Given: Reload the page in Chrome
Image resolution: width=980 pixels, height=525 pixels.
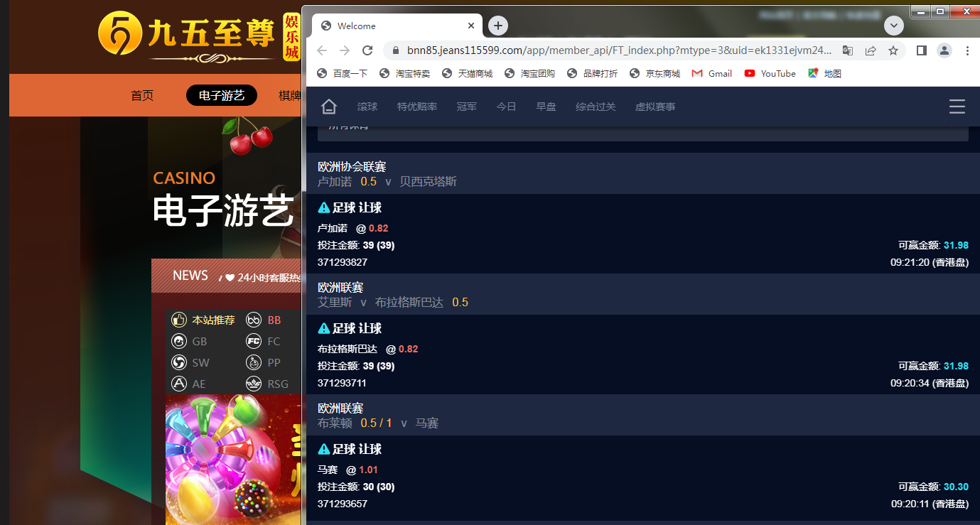Looking at the screenshot, I should (x=367, y=50).
